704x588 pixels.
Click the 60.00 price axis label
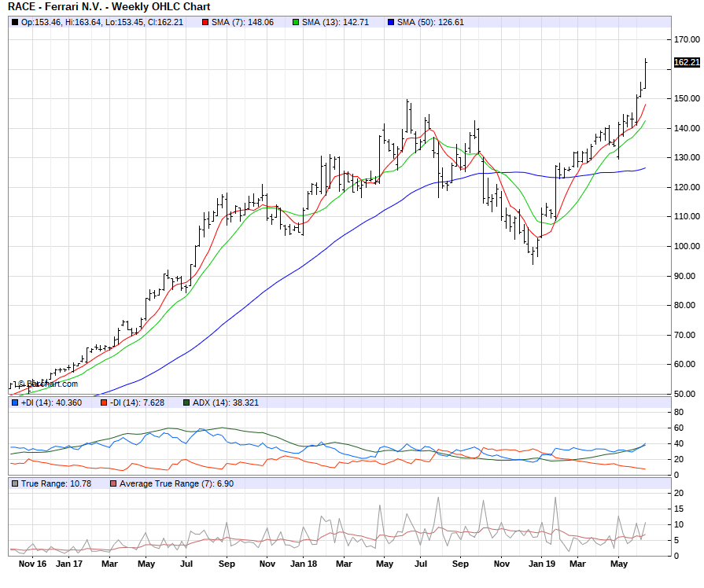pyautogui.click(x=684, y=364)
